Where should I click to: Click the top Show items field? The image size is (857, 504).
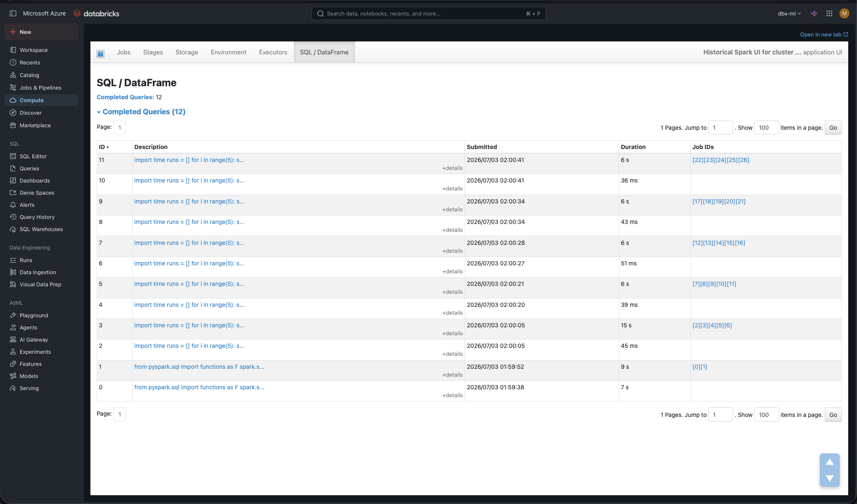point(766,128)
